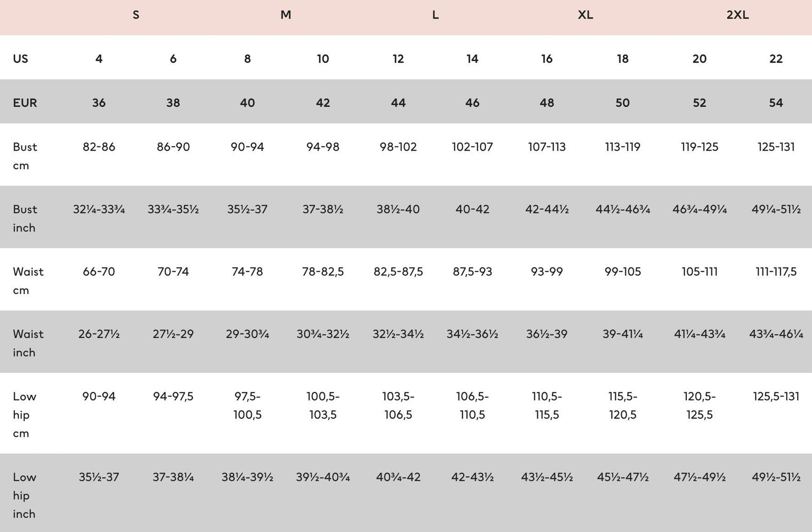Screen dimensions: 812x532
Task: Select the EUR row label
Action: tap(25, 102)
